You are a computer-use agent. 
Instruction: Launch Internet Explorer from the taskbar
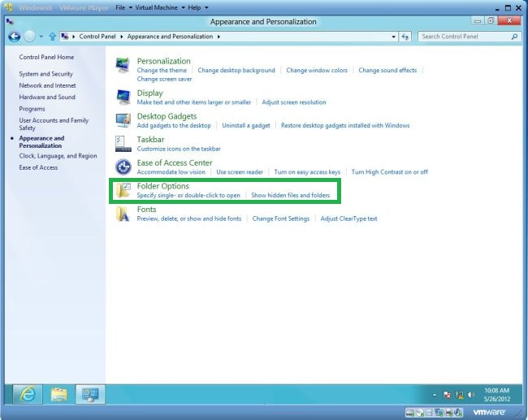(28, 394)
